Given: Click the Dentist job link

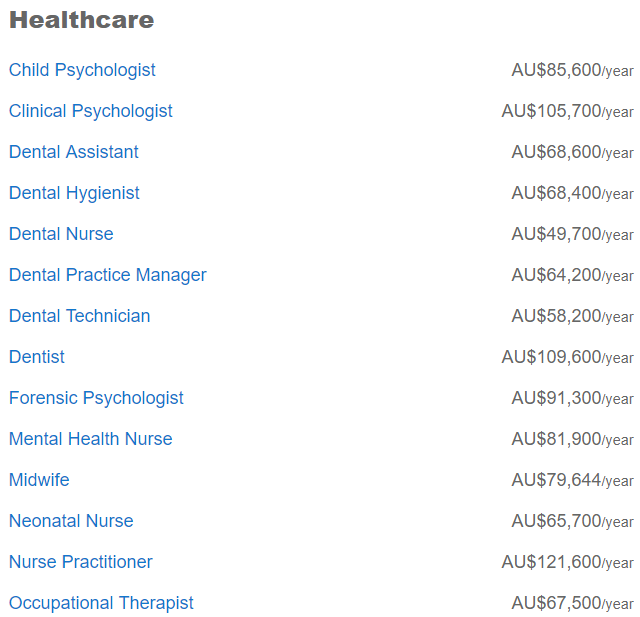Looking at the screenshot, I should tap(37, 357).
